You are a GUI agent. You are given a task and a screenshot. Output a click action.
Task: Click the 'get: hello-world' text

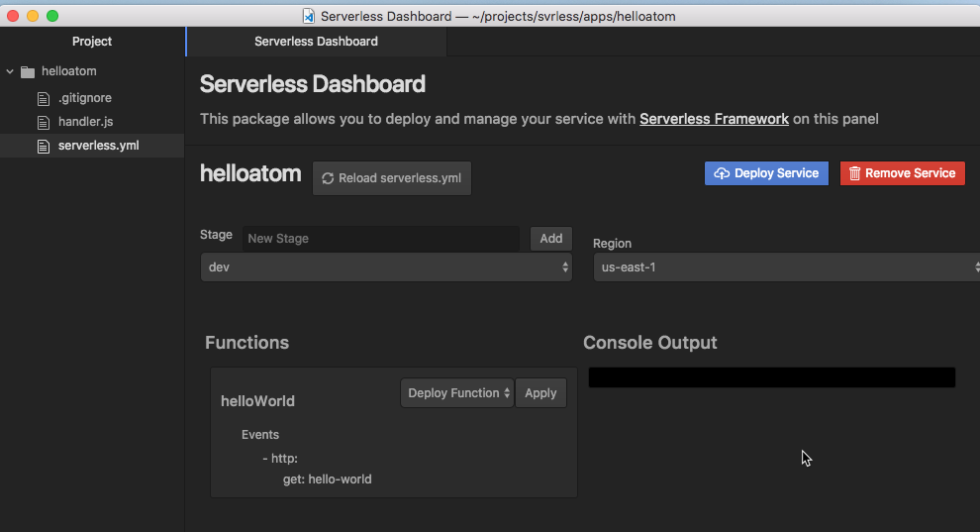(328, 479)
